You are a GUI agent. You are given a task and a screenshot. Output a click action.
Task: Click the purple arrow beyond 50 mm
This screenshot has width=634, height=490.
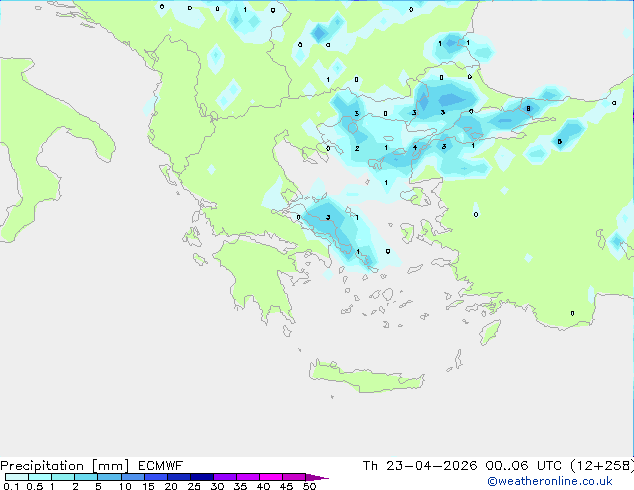point(317,477)
